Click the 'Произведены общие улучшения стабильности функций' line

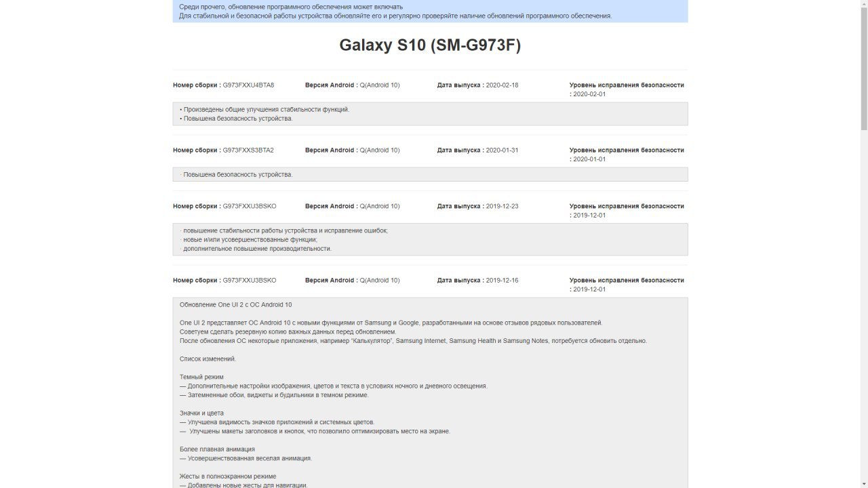tap(264, 109)
